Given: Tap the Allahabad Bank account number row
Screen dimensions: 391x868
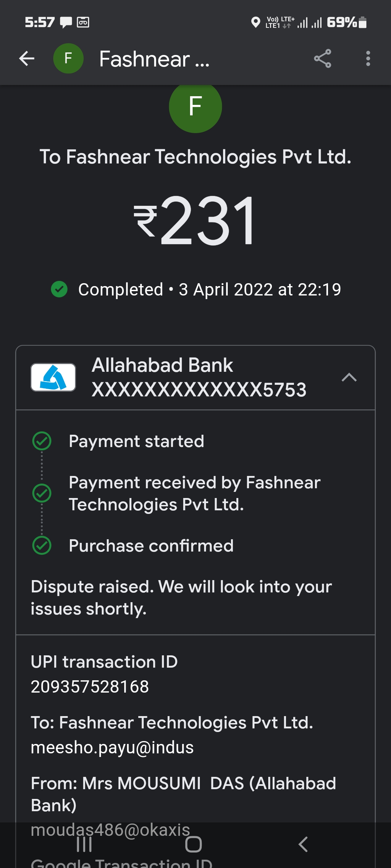Looking at the screenshot, I should coord(199,390).
